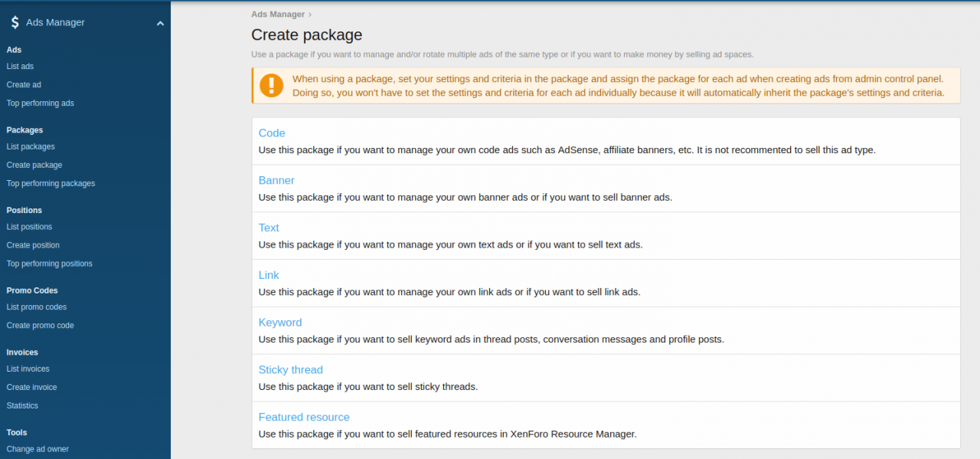
Task: Open "List invoices" under Invoices
Action: click(x=26, y=369)
